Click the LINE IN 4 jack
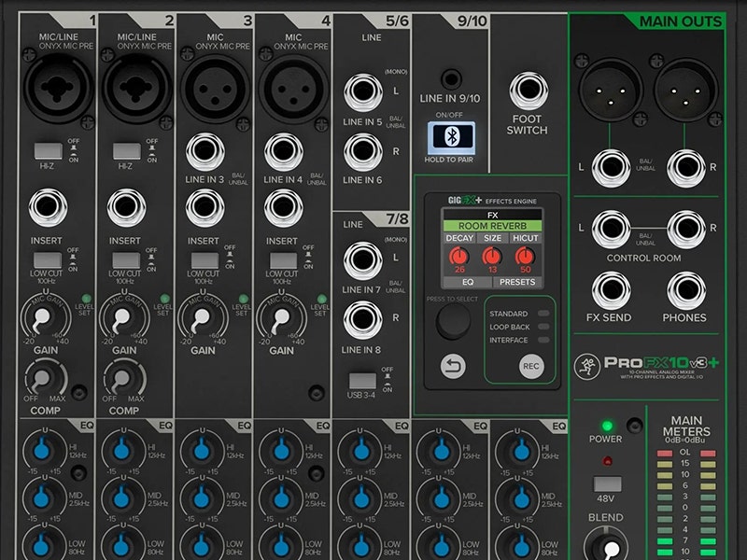This screenshot has height=560, width=747. click(284, 152)
